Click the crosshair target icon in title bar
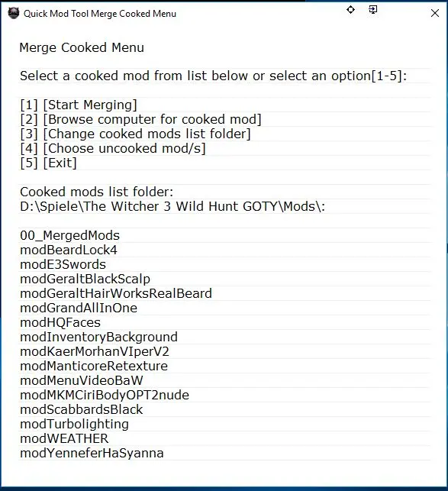448x491 pixels. [x=350, y=10]
